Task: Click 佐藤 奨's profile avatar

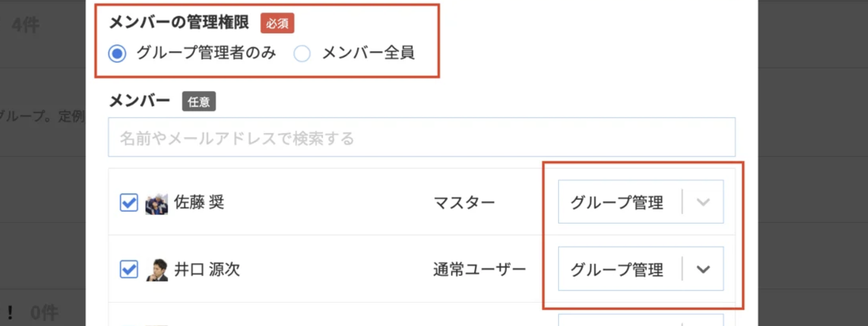Action: coord(157,203)
